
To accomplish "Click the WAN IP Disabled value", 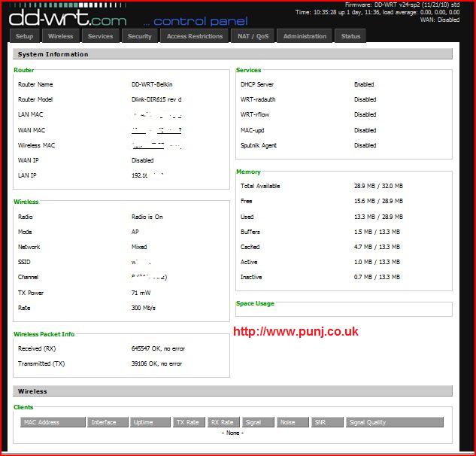I will (142, 160).
